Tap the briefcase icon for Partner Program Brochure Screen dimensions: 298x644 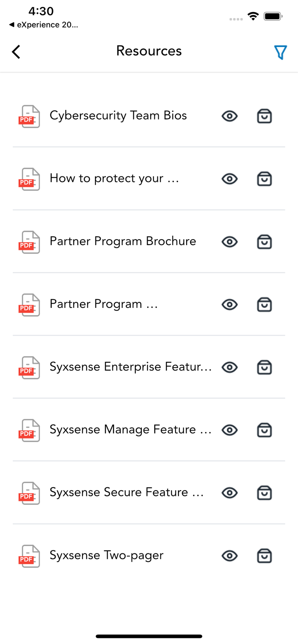(x=264, y=242)
